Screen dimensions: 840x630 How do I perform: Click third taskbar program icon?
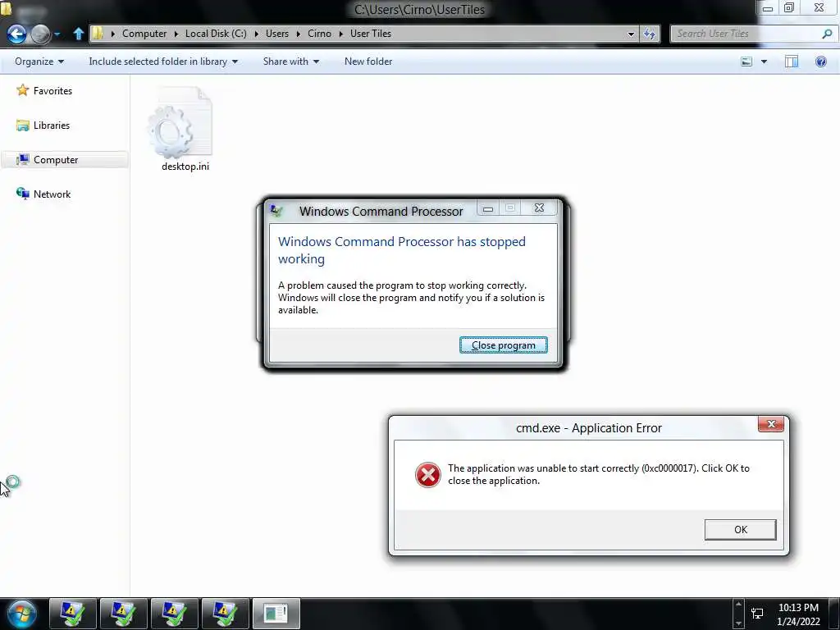[x=175, y=614]
